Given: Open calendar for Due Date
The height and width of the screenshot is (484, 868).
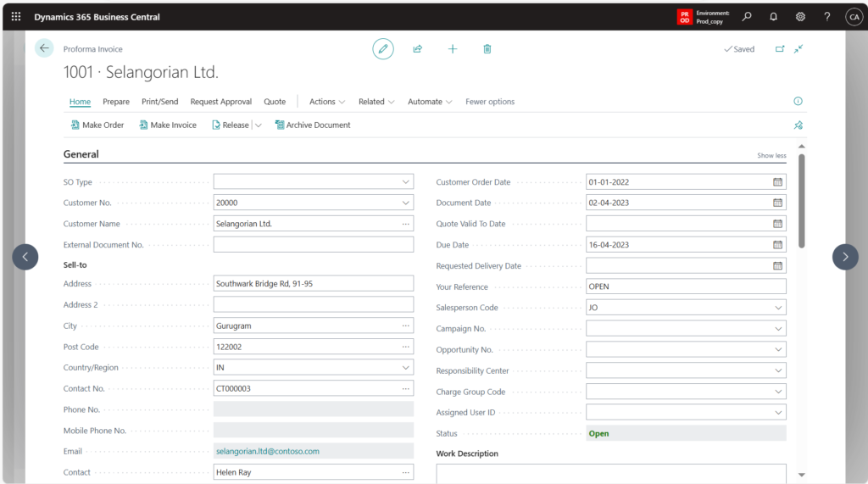Looking at the screenshot, I should [x=778, y=245].
